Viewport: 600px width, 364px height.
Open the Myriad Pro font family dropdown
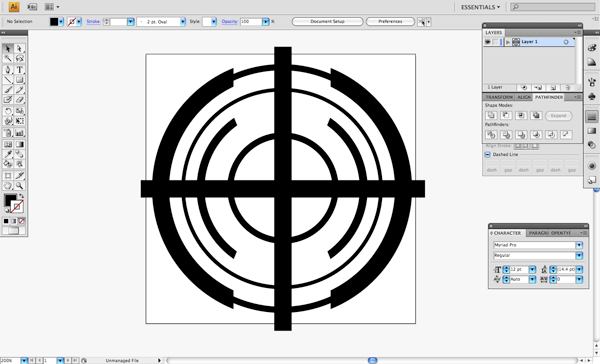tap(579, 245)
